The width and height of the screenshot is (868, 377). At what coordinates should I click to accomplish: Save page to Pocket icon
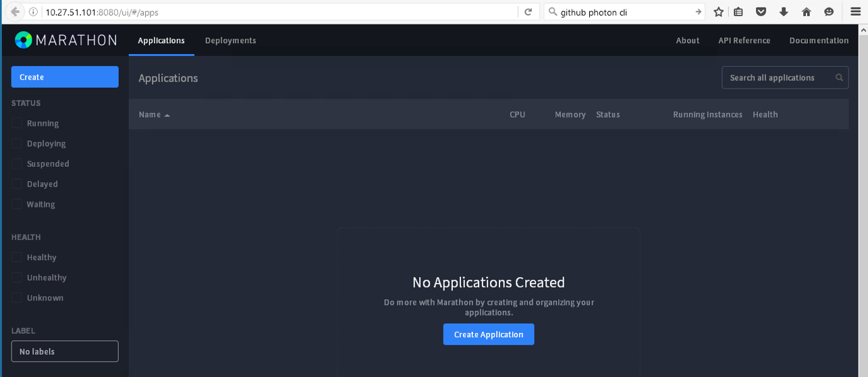pos(761,12)
